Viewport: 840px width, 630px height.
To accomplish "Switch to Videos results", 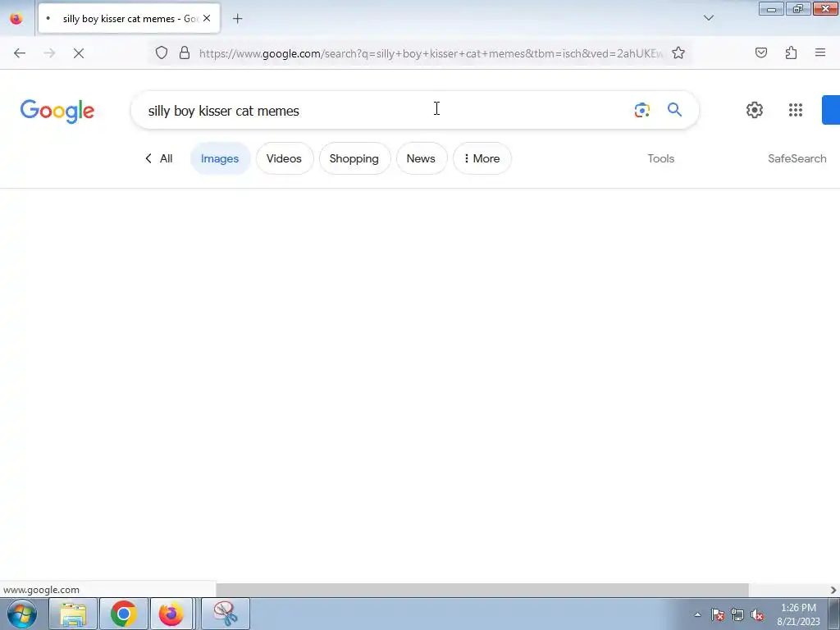I will click(x=285, y=158).
